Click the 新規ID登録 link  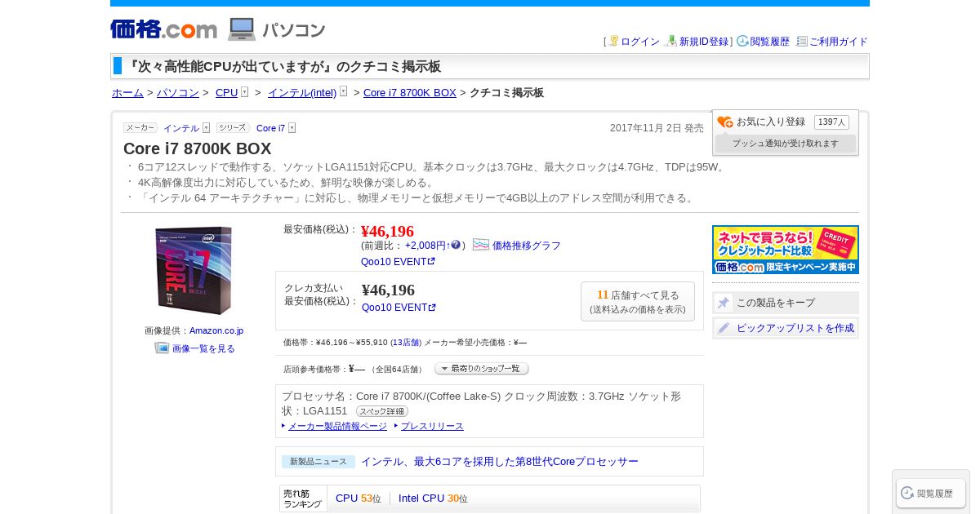tap(704, 42)
